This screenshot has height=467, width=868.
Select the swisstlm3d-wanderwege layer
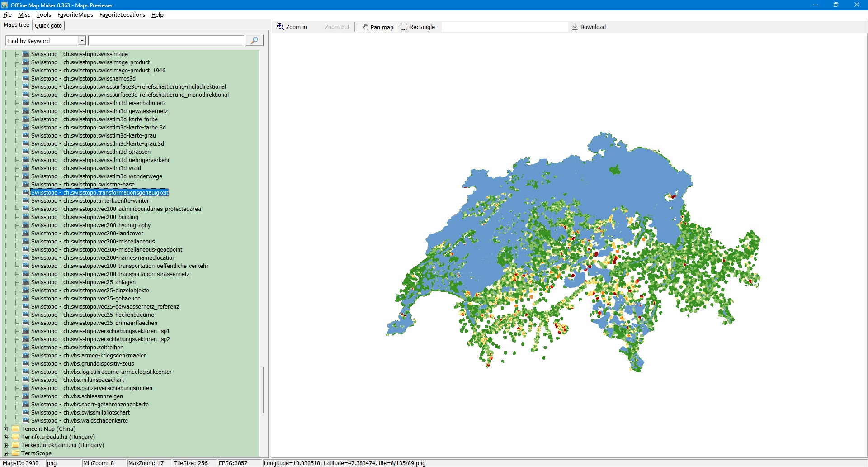click(x=96, y=176)
